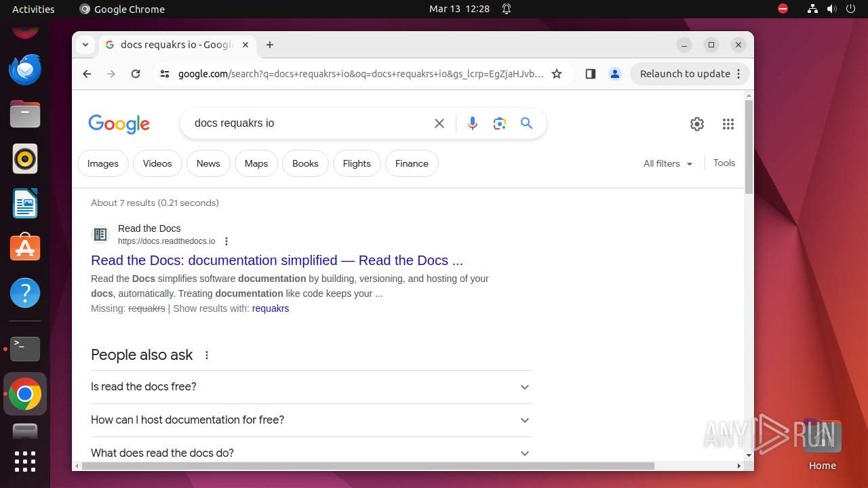Click Relaunch to update button

click(x=685, y=74)
